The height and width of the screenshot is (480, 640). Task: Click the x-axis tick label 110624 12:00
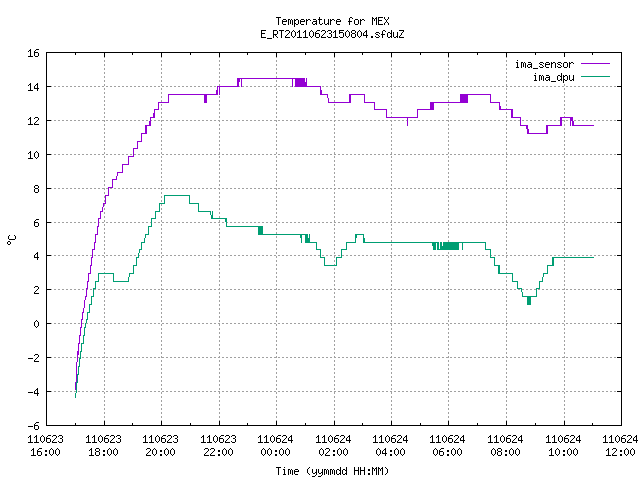620,446
